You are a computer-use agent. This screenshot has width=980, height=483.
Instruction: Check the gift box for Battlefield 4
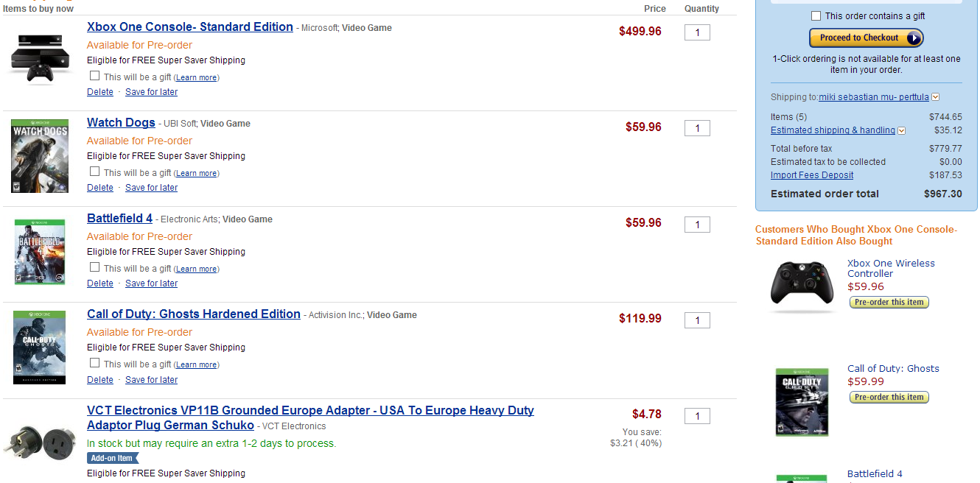[94, 267]
